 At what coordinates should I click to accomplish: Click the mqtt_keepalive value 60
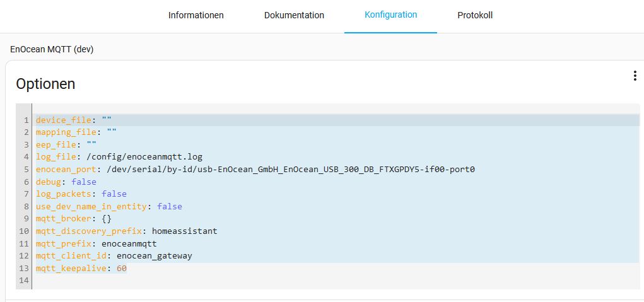pyautogui.click(x=122, y=269)
